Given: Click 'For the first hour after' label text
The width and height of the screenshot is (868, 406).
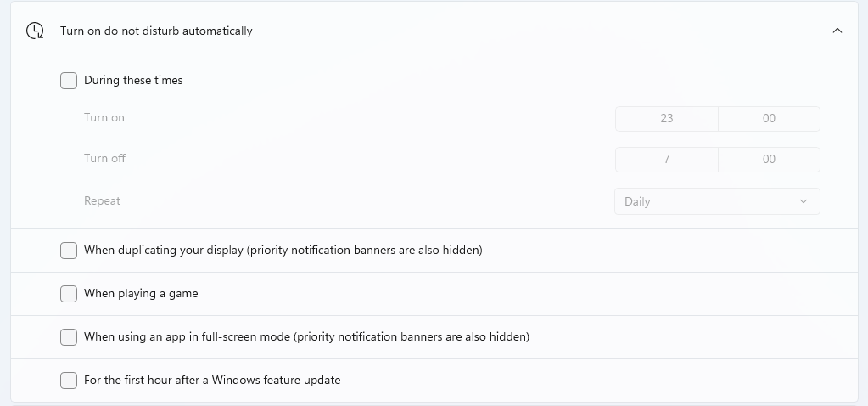Looking at the screenshot, I should click(x=212, y=381).
